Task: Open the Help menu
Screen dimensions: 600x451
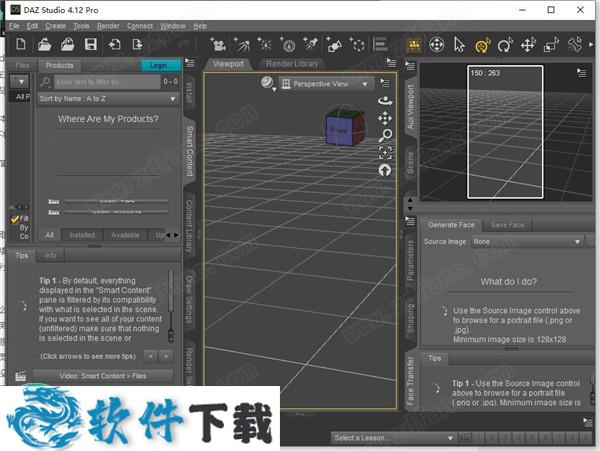Action: click(x=200, y=26)
